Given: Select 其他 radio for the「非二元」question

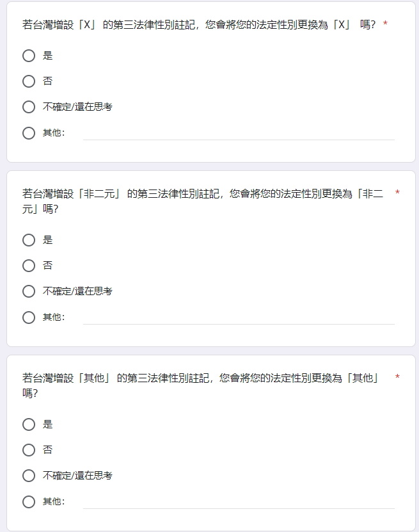Looking at the screenshot, I should coord(29,318).
